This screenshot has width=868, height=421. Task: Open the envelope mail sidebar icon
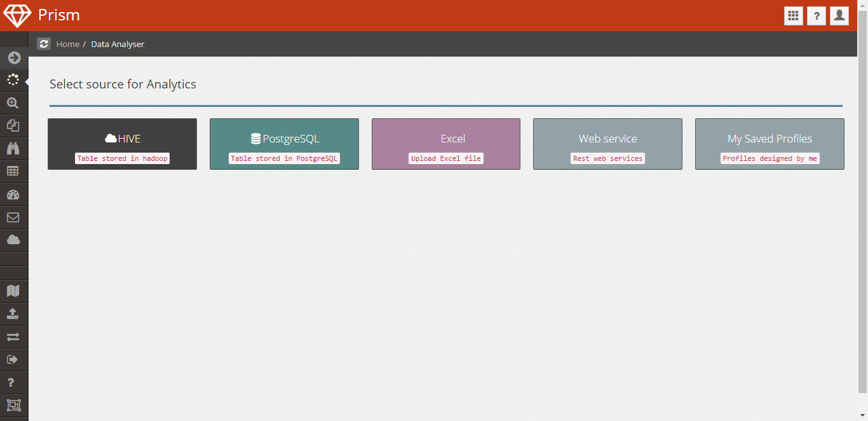14,217
